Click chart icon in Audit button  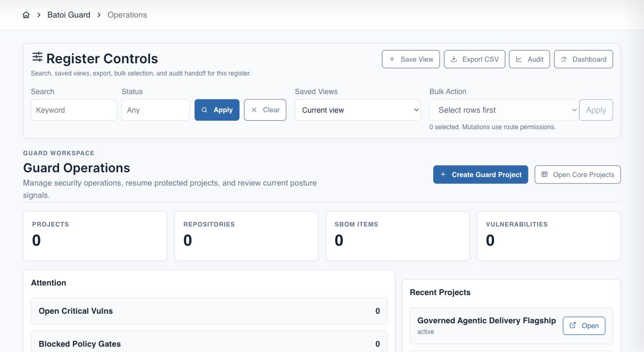519,59
